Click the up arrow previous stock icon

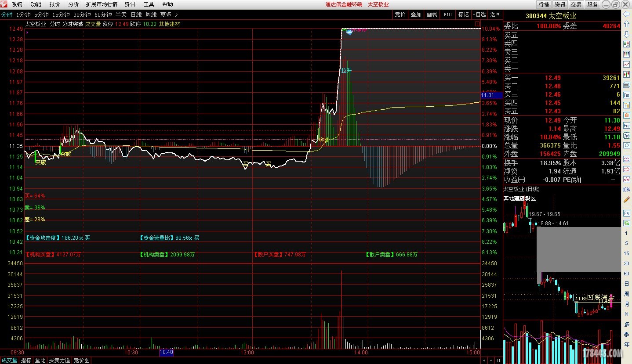626,24
